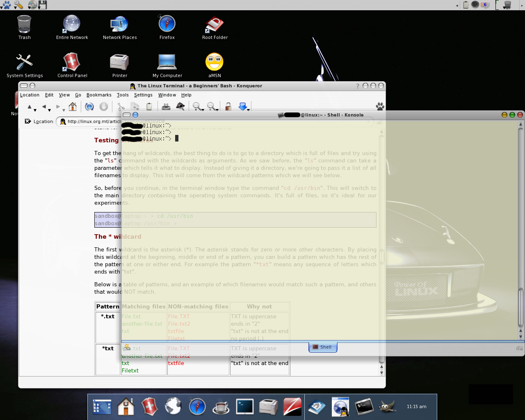Open the Help menu in Konqueror
Screen dimensions: 525x420
[186, 95]
